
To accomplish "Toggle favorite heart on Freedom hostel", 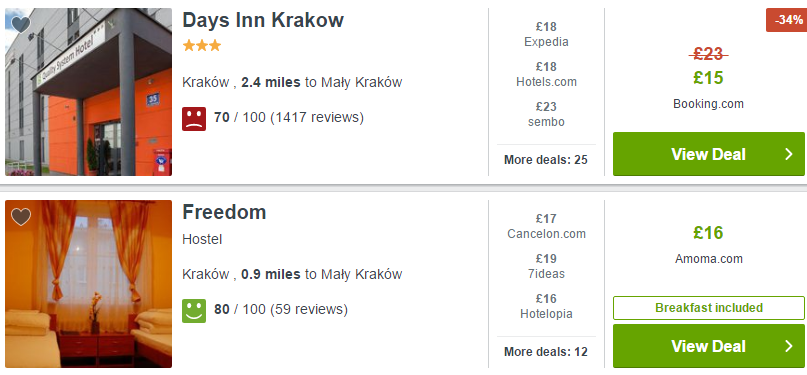I will [21, 217].
